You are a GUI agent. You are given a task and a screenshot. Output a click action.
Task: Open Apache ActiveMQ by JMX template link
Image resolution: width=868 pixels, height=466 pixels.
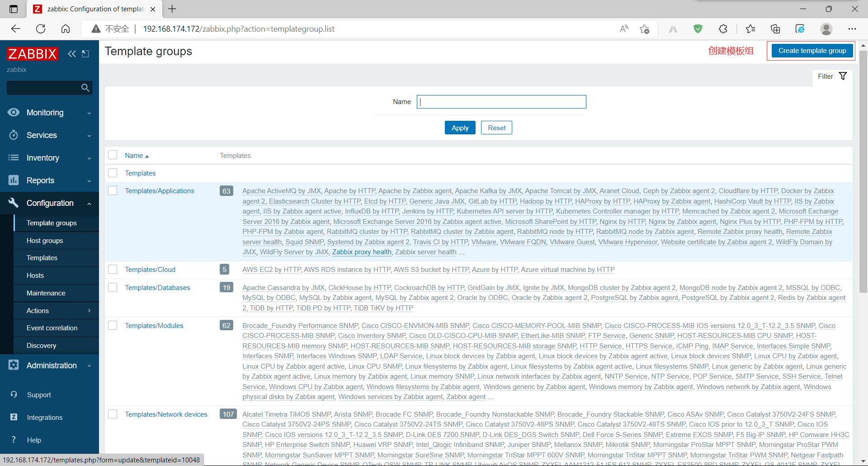pos(281,191)
